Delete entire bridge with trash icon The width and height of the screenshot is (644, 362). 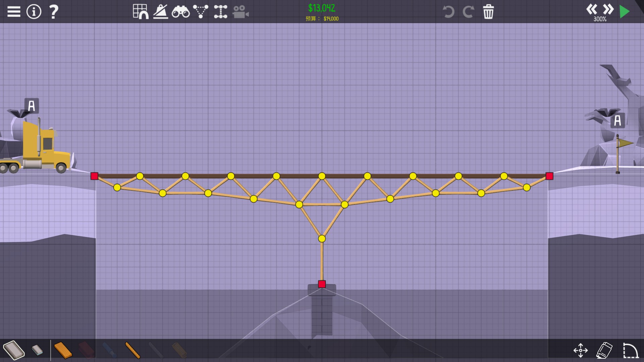click(488, 12)
